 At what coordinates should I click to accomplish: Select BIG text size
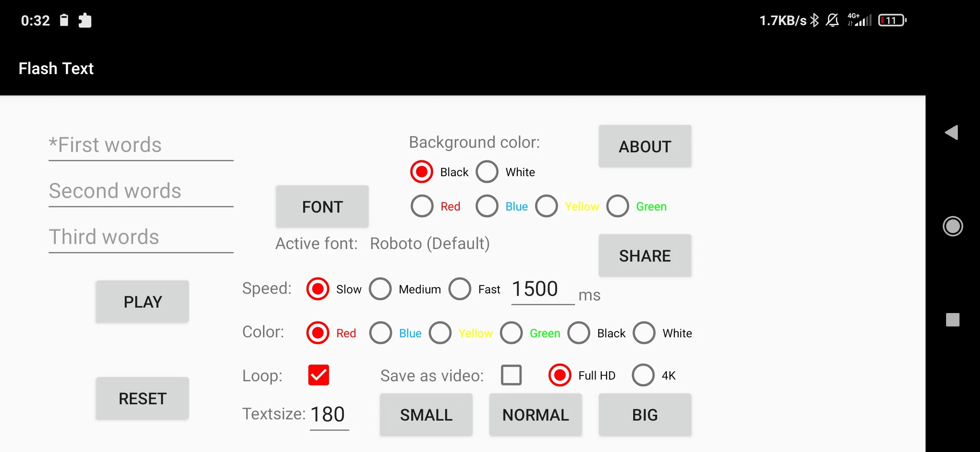[645, 414]
